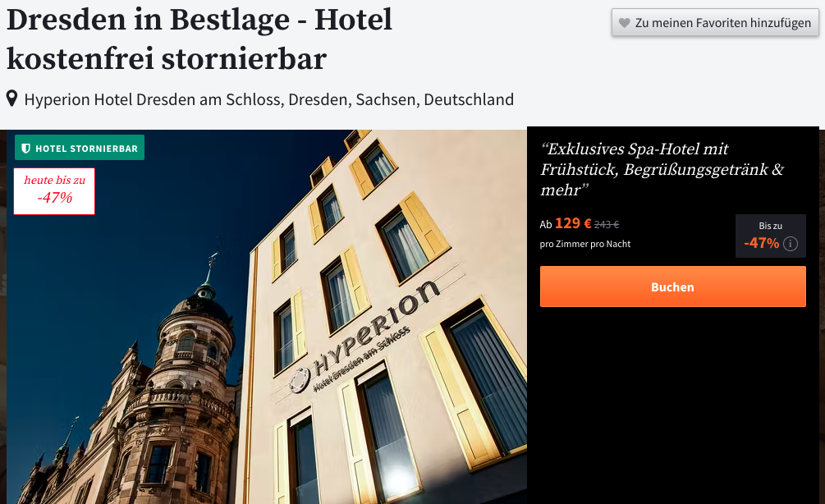The image size is (825, 504).
Task: Click the shield icon in stornierbar badge
Action: click(25, 149)
